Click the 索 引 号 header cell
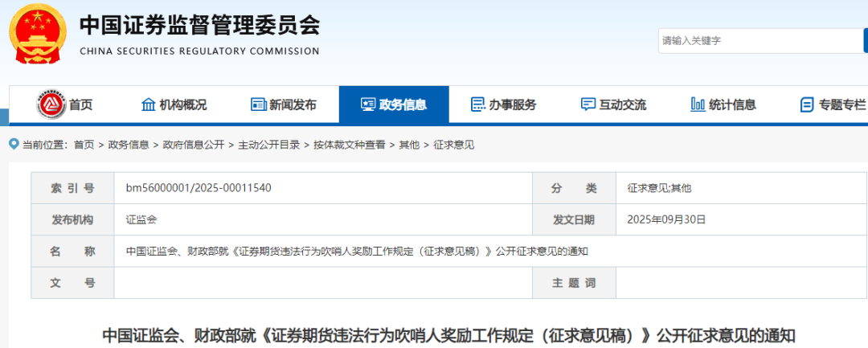Image resolution: width=868 pixels, height=348 pixels. 72,188
